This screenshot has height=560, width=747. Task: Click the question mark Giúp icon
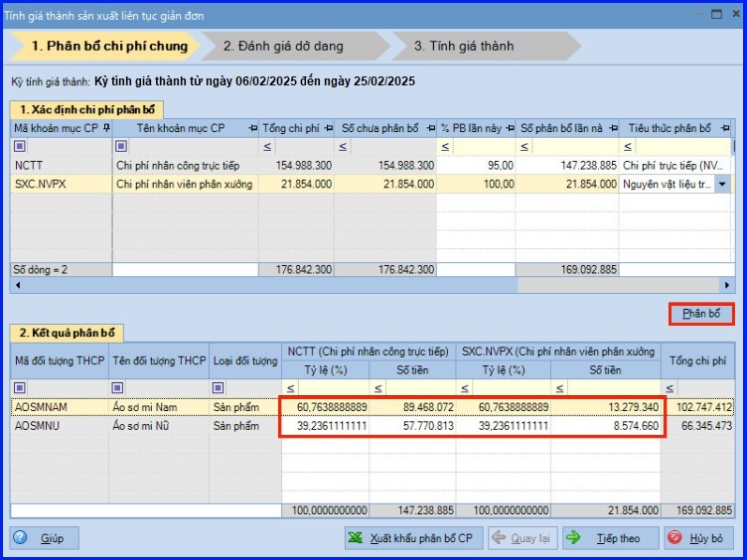tap(21, 538)
